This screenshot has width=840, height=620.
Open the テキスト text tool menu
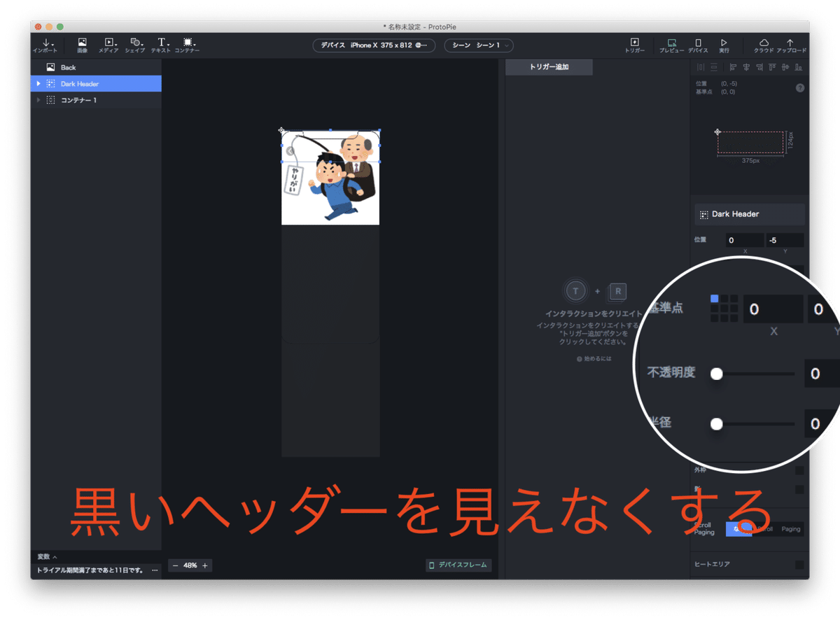(x=161, y=45)
